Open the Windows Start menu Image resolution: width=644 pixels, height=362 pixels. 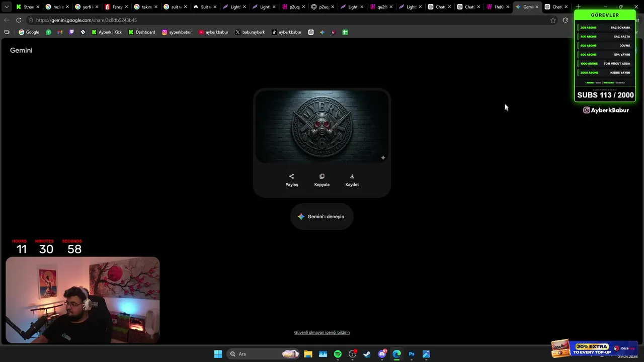(218, 354)
